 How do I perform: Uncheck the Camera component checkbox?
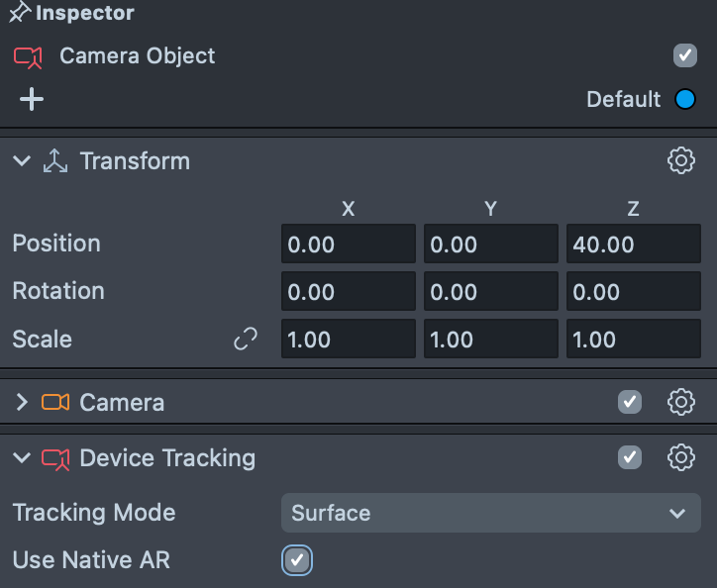point(629,402)
